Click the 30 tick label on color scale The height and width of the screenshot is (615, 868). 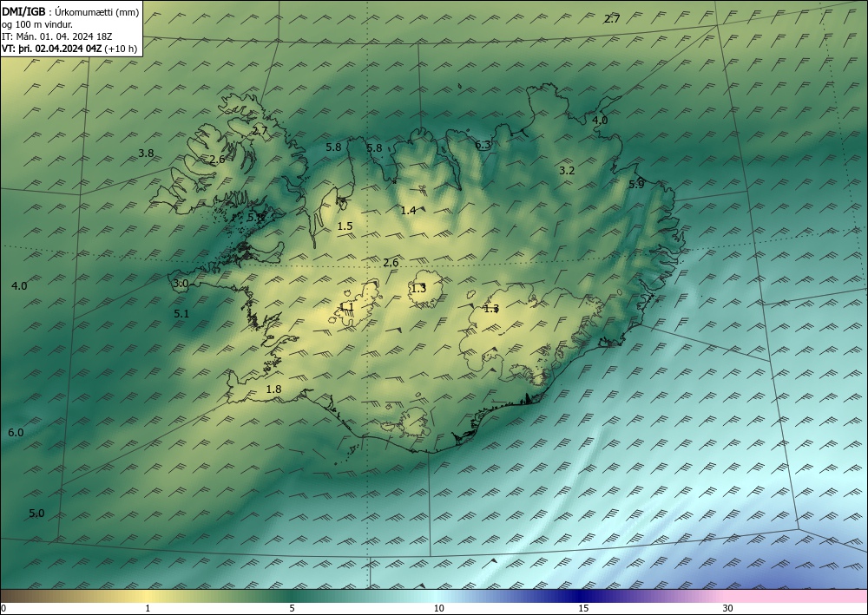(727, 608)
